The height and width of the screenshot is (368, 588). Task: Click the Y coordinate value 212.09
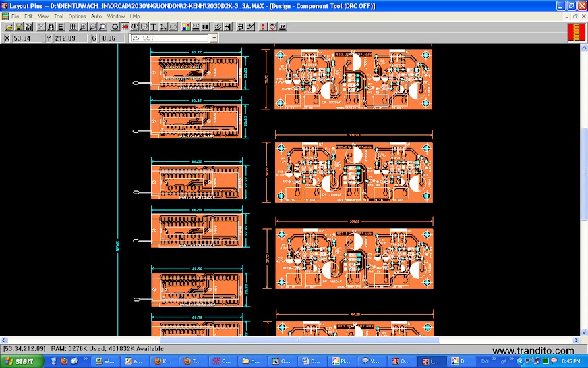pos(71,38)
